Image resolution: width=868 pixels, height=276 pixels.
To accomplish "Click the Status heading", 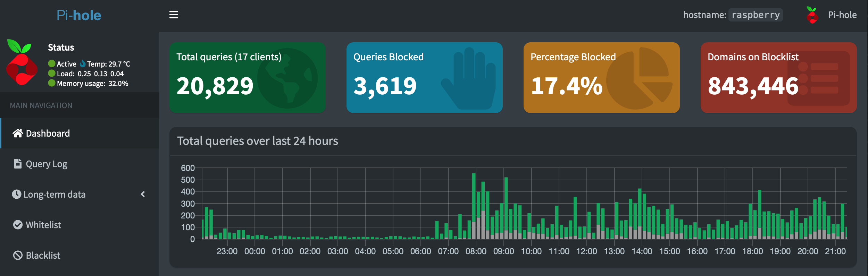I will click(61, 48).
